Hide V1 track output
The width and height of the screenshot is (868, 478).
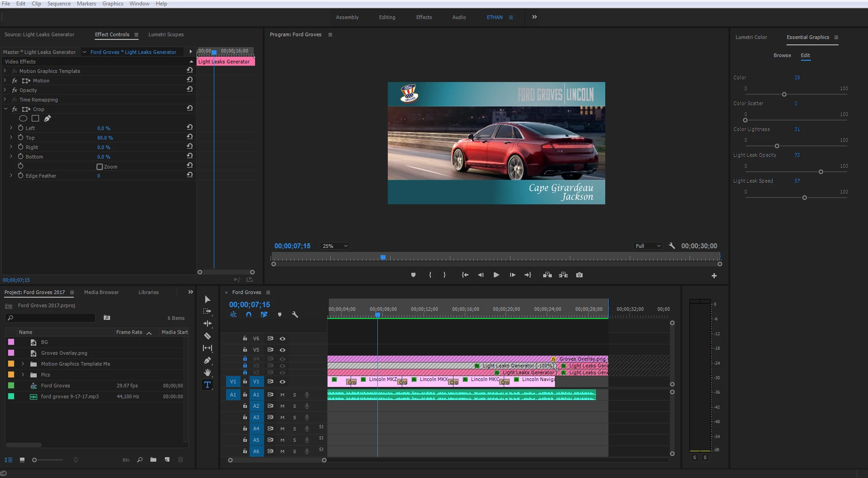point(283,381)
